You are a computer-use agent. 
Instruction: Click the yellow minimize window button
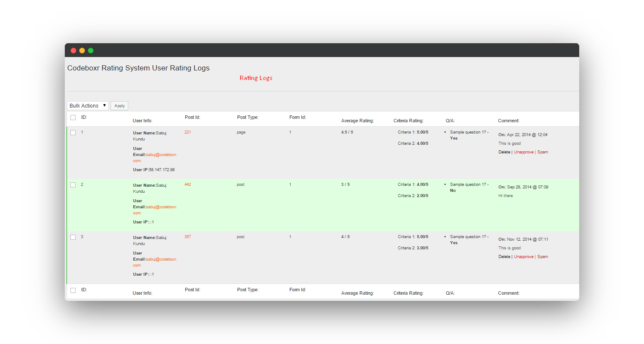pos(82,51)
